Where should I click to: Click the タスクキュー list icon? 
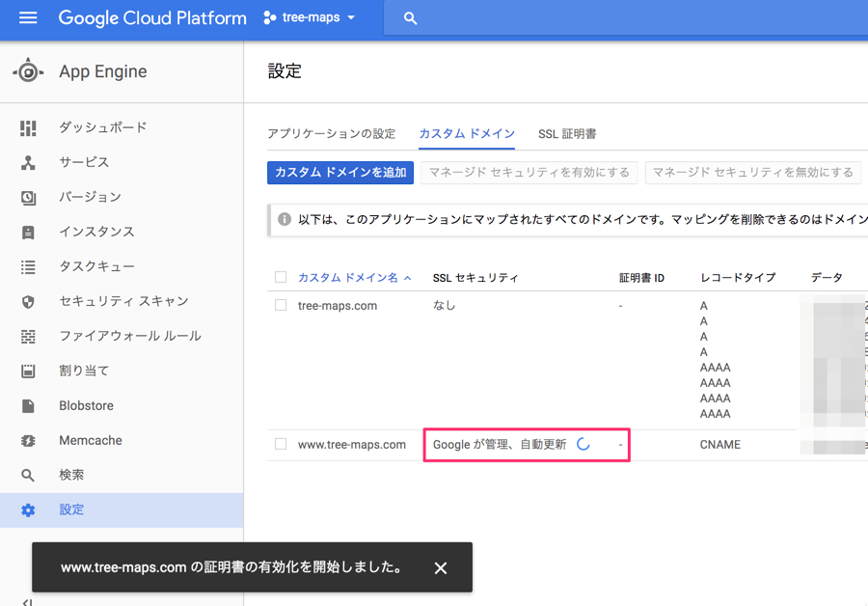[28, 267]
